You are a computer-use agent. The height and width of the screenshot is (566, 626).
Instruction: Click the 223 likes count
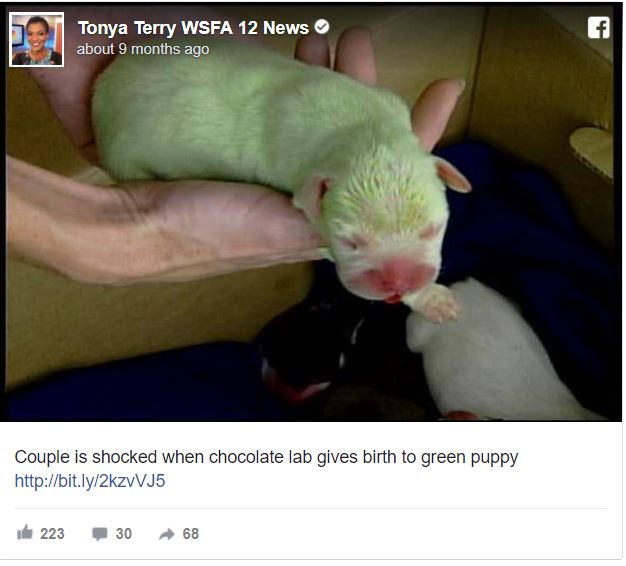point(52,534)
